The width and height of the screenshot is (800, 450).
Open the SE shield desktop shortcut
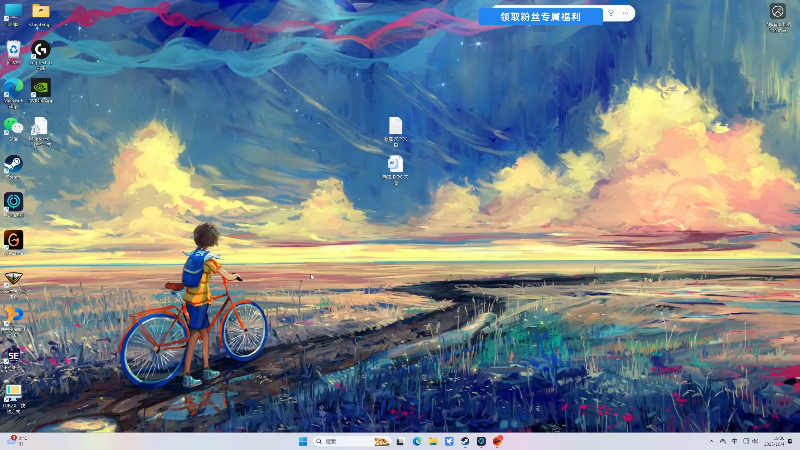point(13,357)
